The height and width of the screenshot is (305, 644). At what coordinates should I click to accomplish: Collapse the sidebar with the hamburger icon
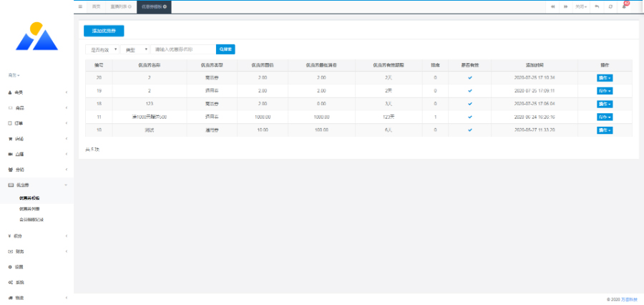[x=80, y=6]
